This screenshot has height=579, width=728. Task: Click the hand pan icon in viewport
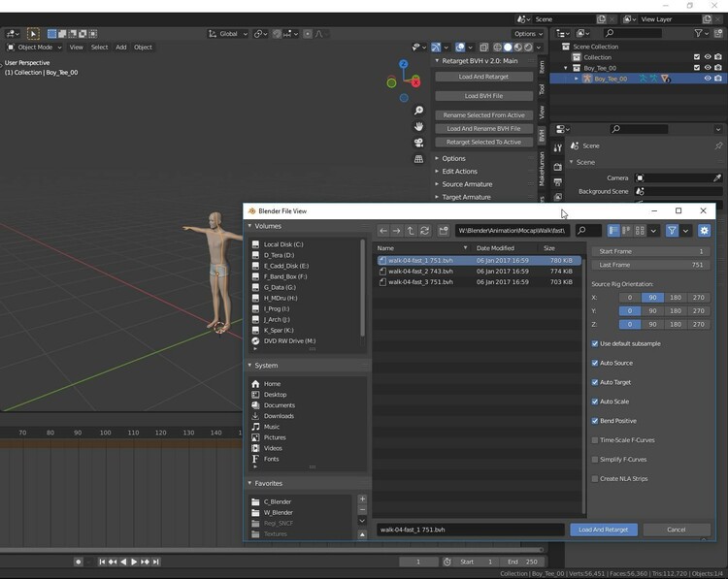click(x=418, y=126)
